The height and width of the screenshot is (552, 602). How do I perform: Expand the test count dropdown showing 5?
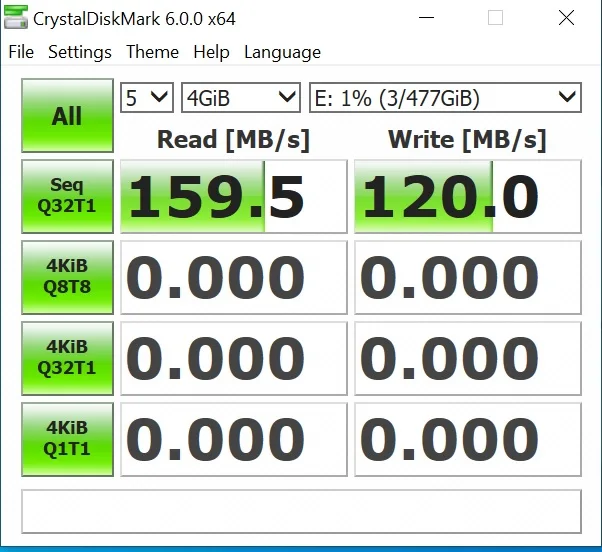click(147, 98)
